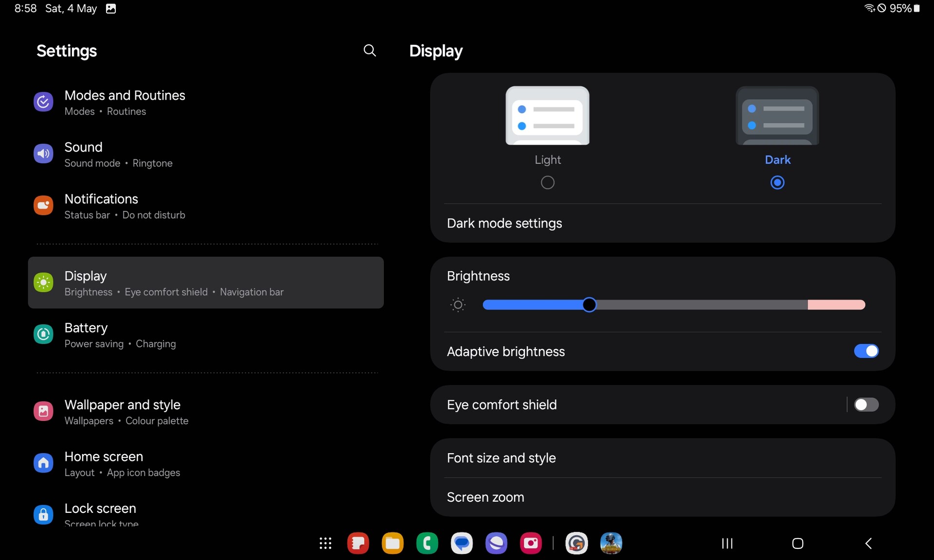Tap the Sound speaker icon
Screen dimensions: 934x560
tap(43, 154)
